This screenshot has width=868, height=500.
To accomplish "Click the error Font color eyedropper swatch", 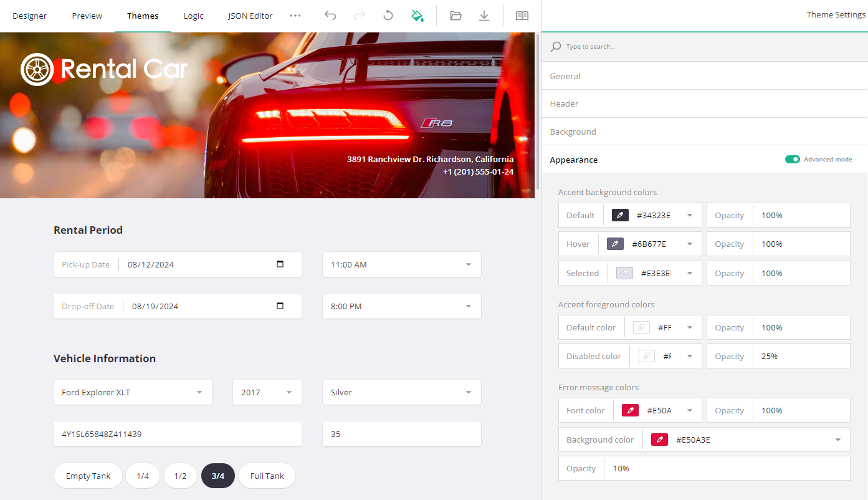I will click(x=629, y=410).
